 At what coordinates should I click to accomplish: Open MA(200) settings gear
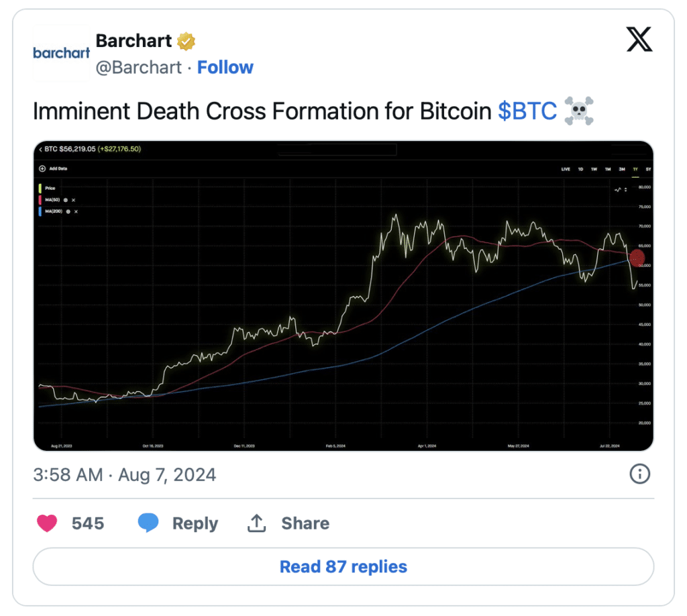point(68,211)
